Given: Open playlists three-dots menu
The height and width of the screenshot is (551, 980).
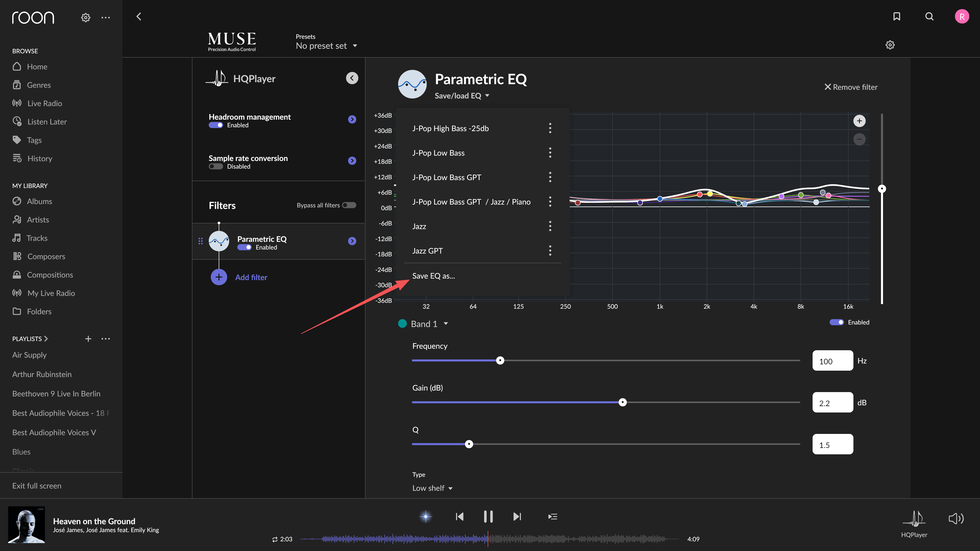Looking at the screenshot, I should click(105, 339).
